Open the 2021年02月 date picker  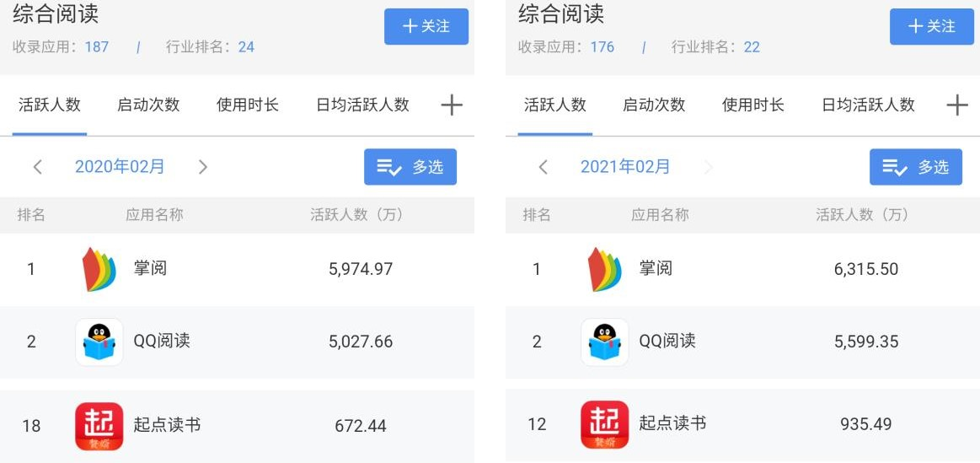(x=625, y=166)
